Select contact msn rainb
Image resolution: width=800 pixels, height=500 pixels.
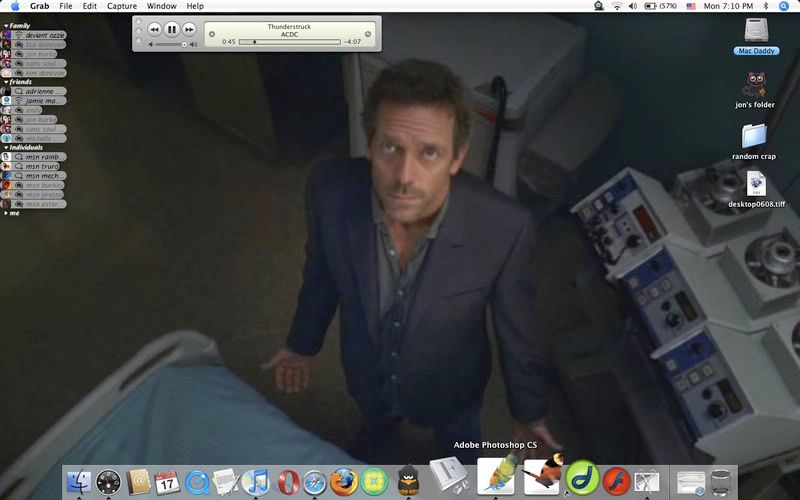tap(34, 157)
